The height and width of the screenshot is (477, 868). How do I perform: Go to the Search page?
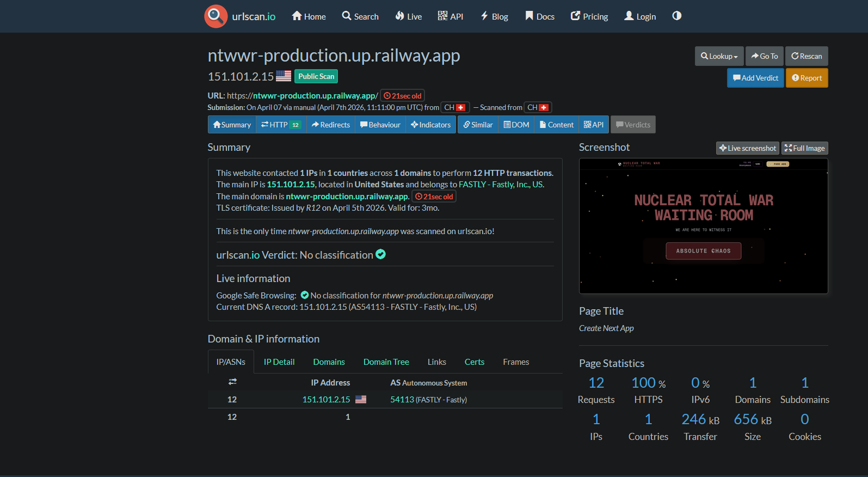[360, 16]
